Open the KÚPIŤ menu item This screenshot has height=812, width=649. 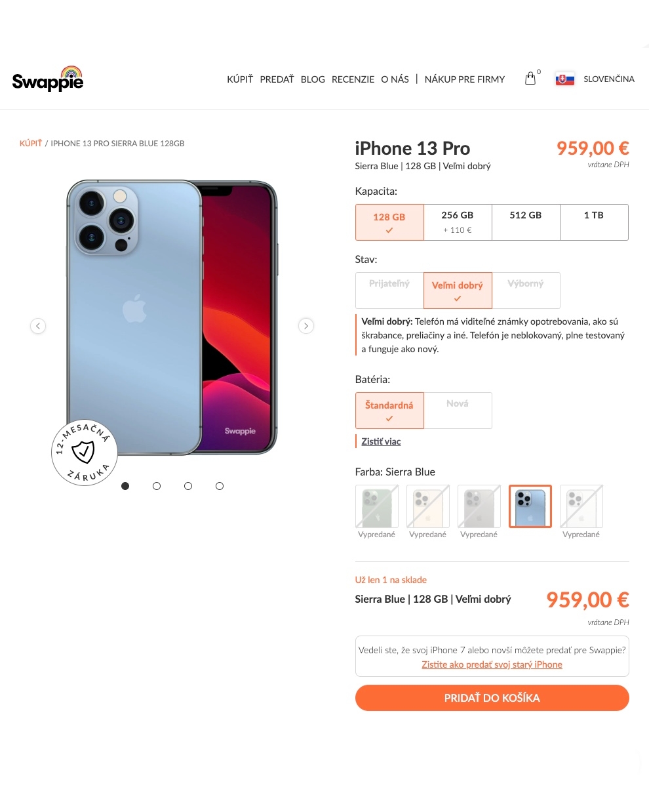pyautogui.click(x=240, y=79)
